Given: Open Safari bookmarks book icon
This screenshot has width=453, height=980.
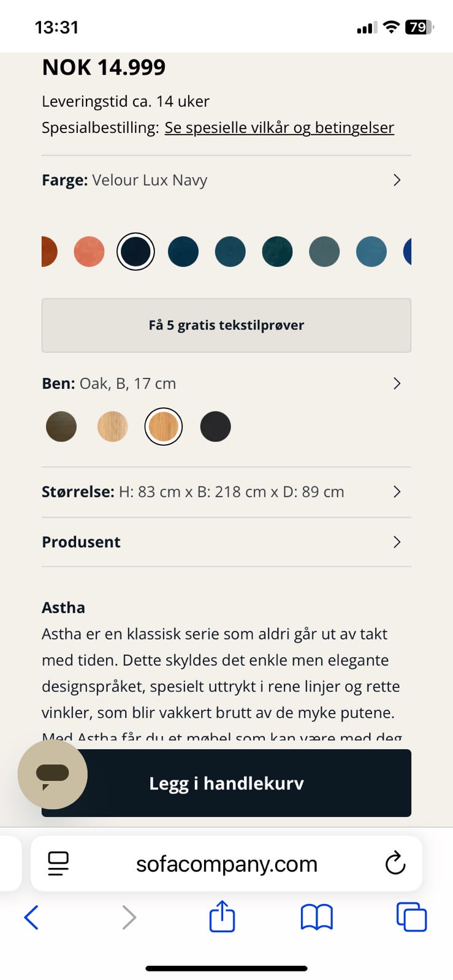Looking at the screenshot, I should (x=316, y=918).
